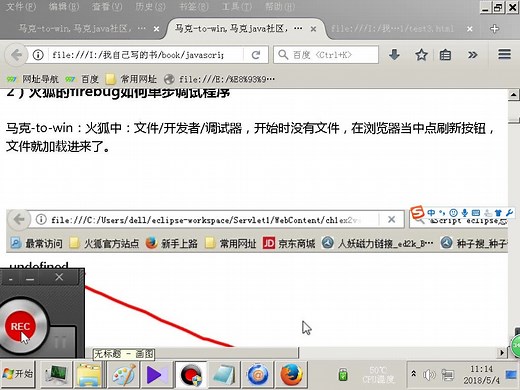This screenshot has height=390, width=520.
Task: Close the test3.html tab
Action: [470, 29]
